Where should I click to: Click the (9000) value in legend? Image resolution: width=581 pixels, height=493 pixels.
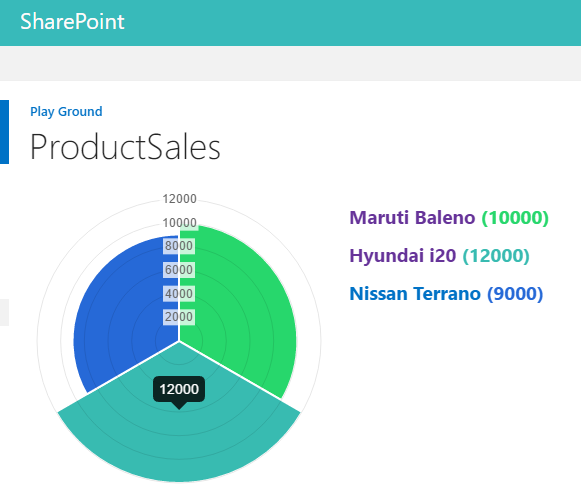[515, 294]
